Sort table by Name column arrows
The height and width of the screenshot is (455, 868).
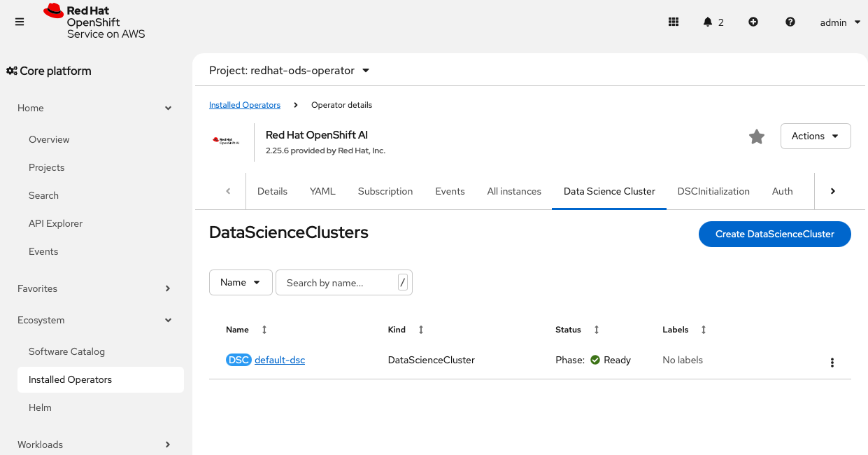pyautogui.click(x=264, y=330)
